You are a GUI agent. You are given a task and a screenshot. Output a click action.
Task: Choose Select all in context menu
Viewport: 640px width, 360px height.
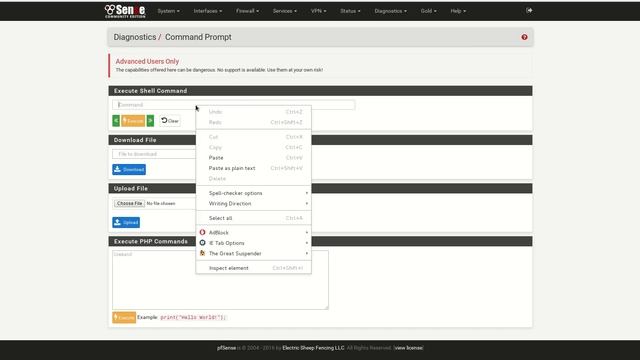(x=253, y=218)
